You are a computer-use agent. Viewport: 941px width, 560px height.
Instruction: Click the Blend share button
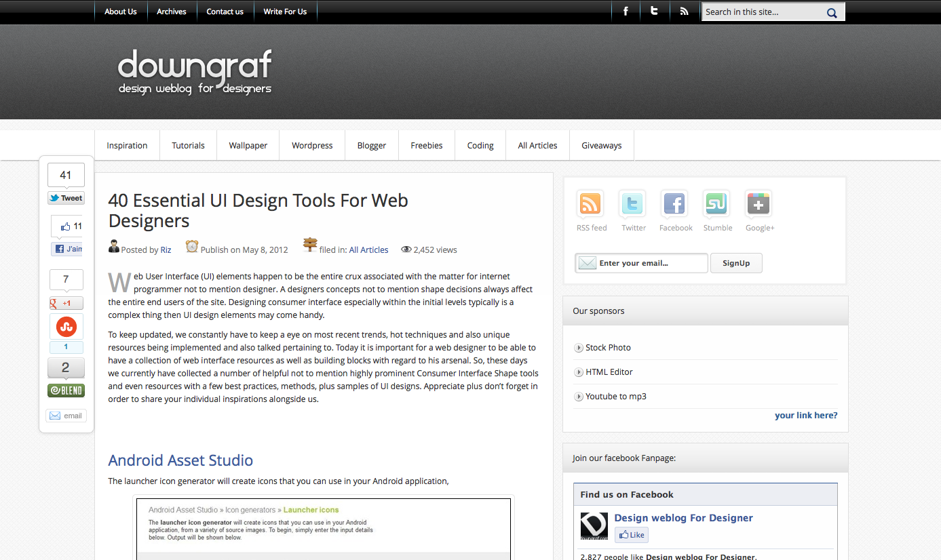[66, 391]
